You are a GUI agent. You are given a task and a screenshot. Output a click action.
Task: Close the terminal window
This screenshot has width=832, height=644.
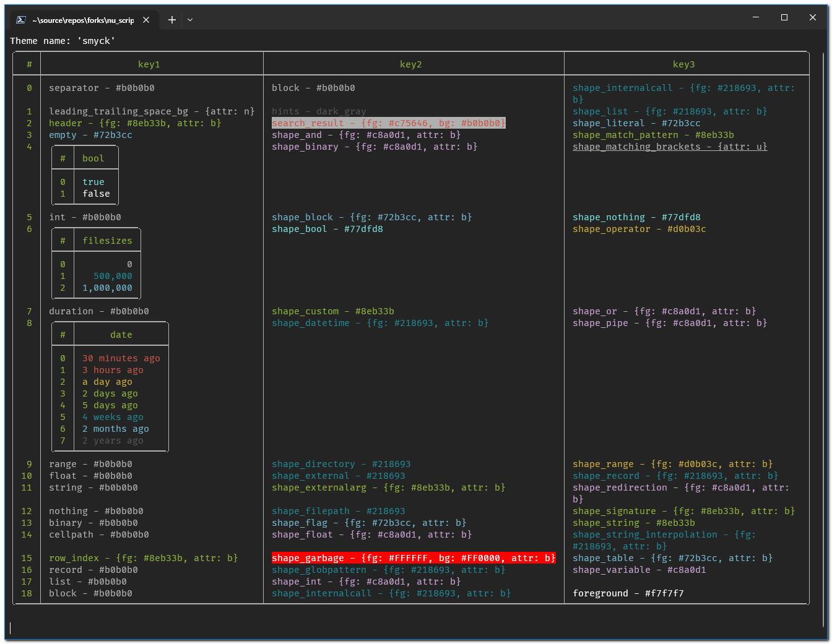813,17
